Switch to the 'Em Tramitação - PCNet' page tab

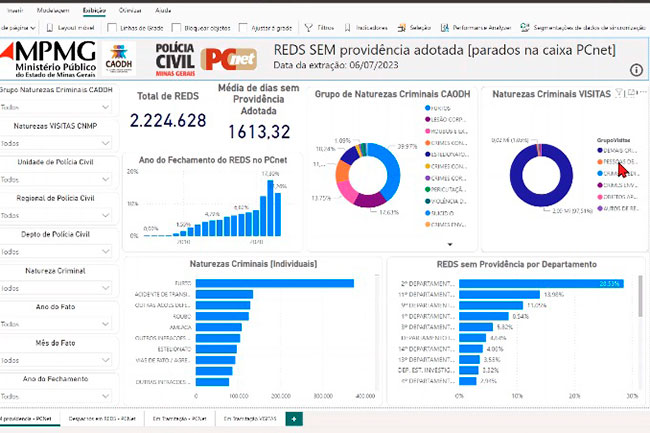pos(179,419)
